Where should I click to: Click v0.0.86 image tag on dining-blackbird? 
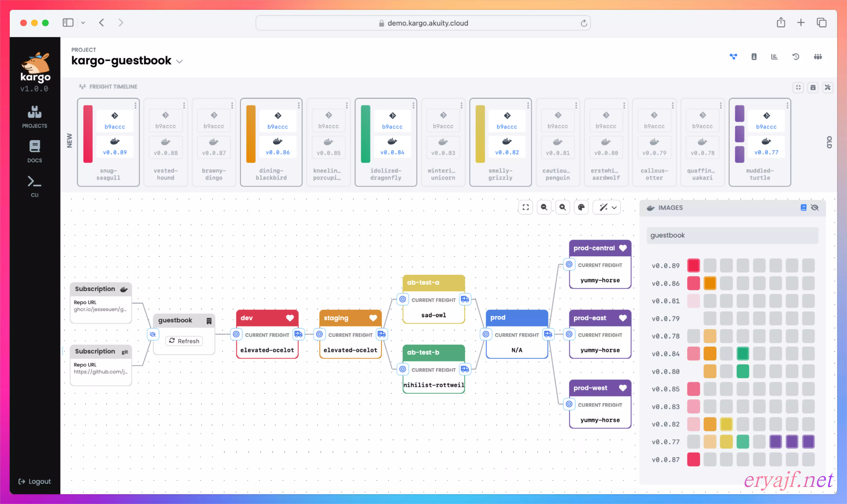point(278,152)
